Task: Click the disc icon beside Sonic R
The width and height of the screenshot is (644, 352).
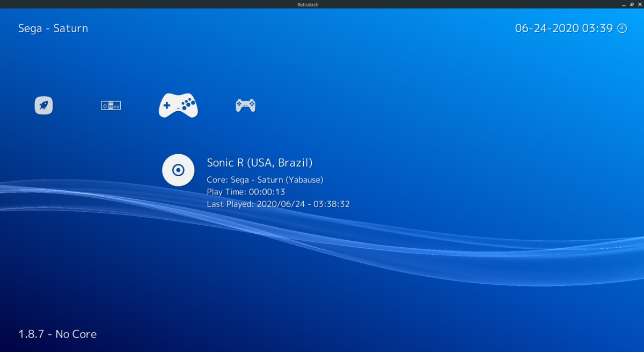Action: (x=178, y=170)
